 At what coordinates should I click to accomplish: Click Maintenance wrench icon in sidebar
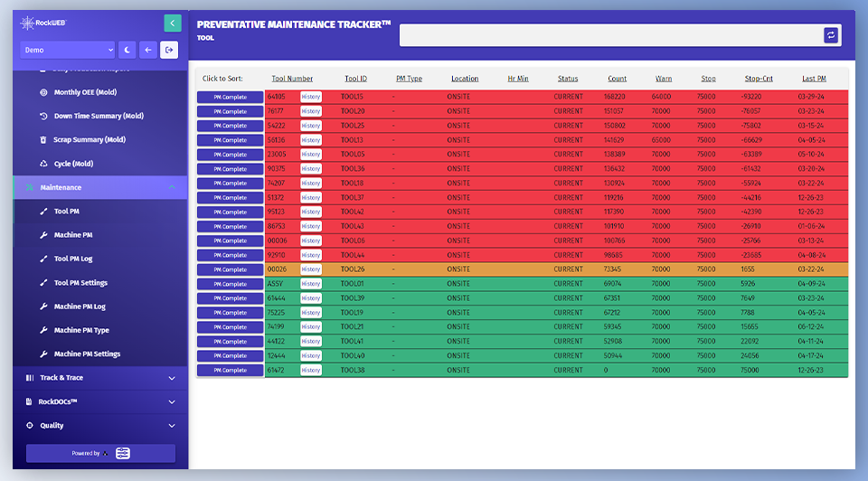click(29, 188)
